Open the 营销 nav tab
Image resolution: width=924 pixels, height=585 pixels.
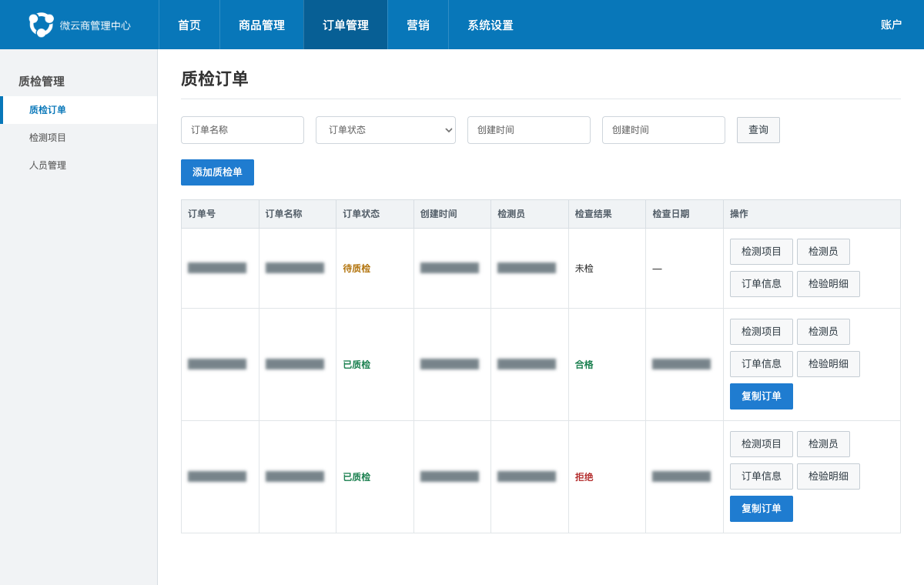point(418,25)
